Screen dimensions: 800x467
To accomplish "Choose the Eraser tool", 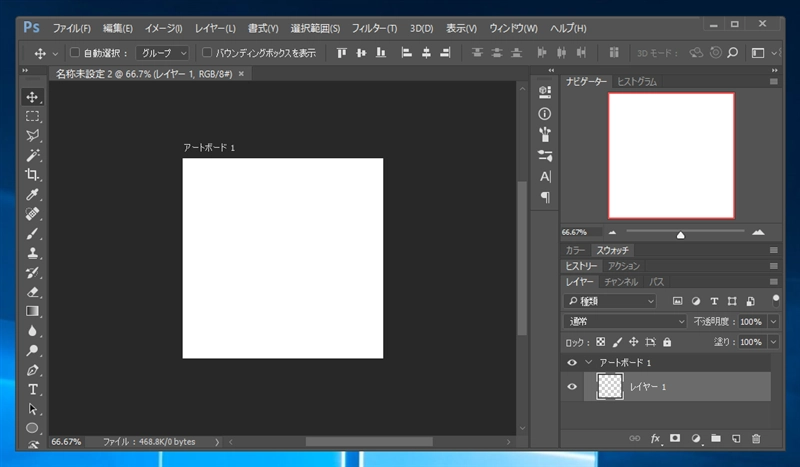I will (32, 292).
